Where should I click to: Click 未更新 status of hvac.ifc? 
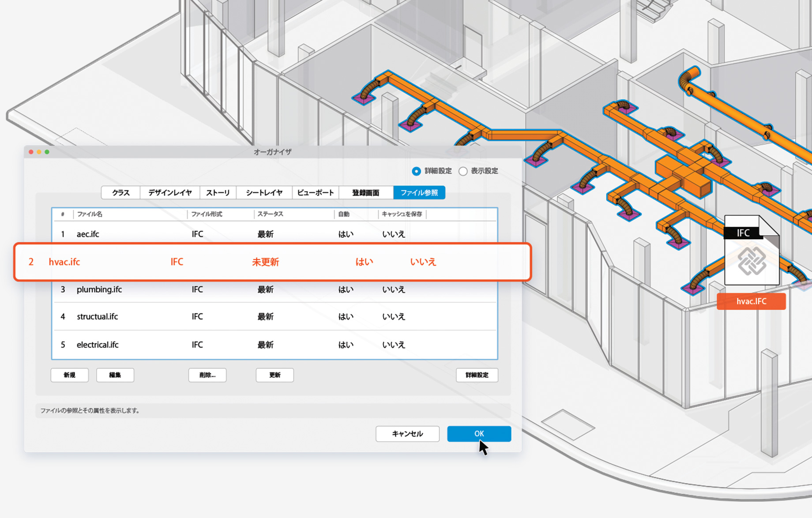click(x=265, y=262)
